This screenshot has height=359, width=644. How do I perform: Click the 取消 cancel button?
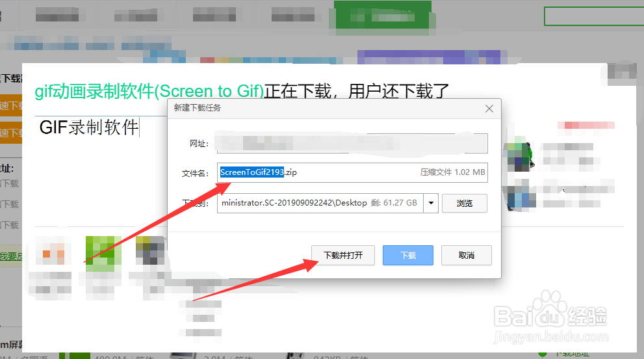tap(466, 256)
